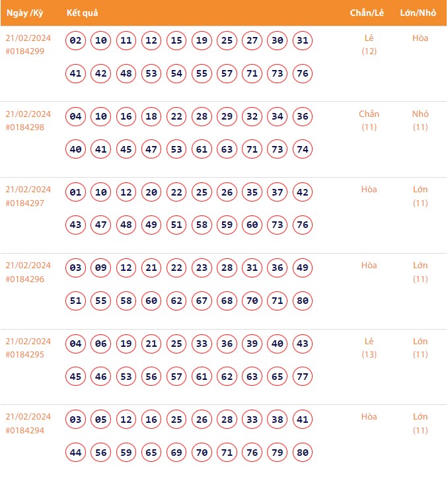Click the Kết quả column header
This screenshot has width=448, height=477.
point(83,13)
